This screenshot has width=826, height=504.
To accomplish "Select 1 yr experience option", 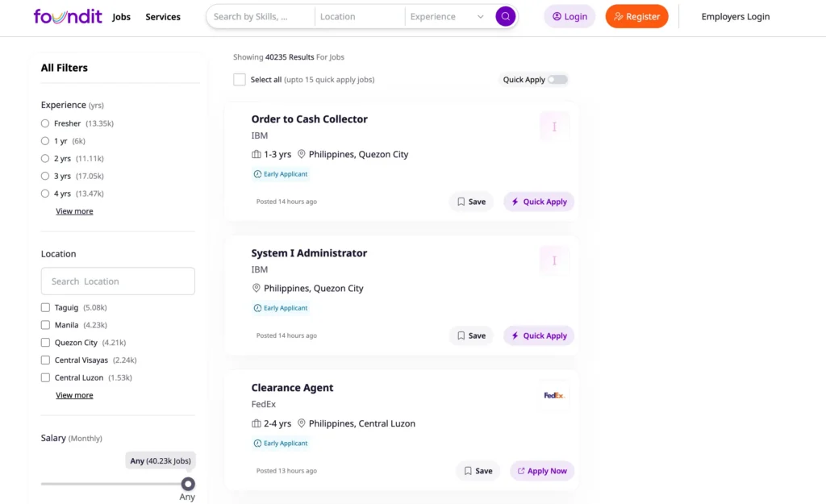I will point(45,140).
